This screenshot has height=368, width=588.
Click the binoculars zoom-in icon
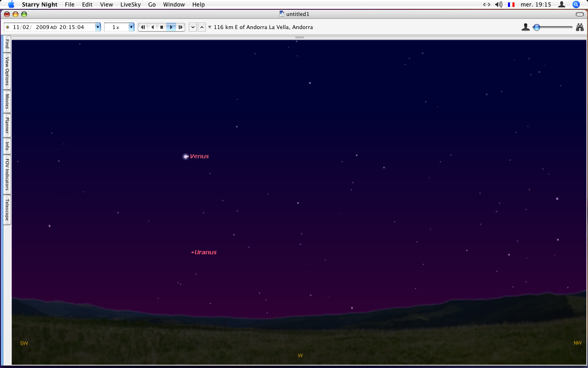[x=579, y=27]
